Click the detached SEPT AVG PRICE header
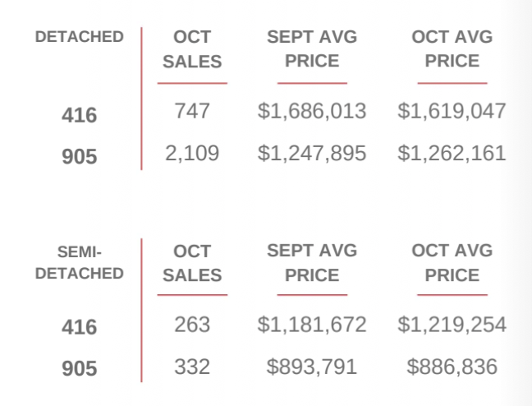The image size is (532, 406). coord(312,49)
